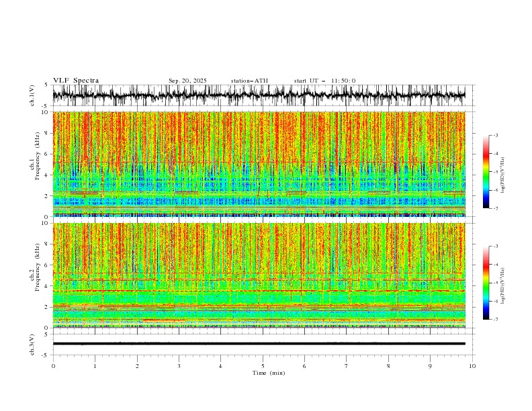The height and width of the screenshot is (411, 532).
Task: Select the date text "Sep. 20, 2025"
Action: (187, 81)
